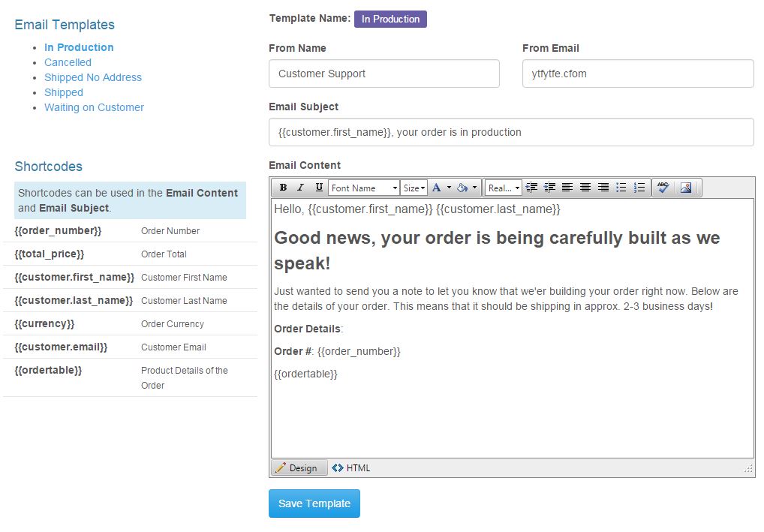Open the font Size dropdown

pos(414,187)
